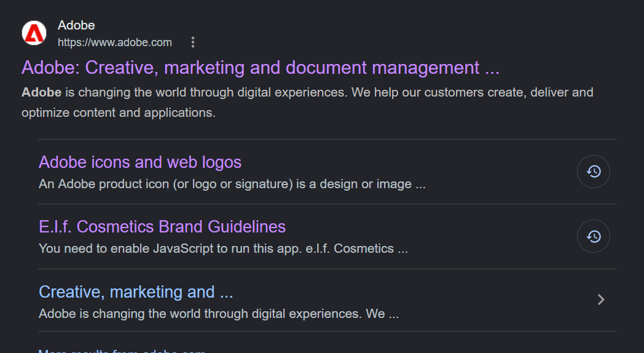Click the Adobe site name above the URL
Screen dimensions: 644x353
pos(76,25)
